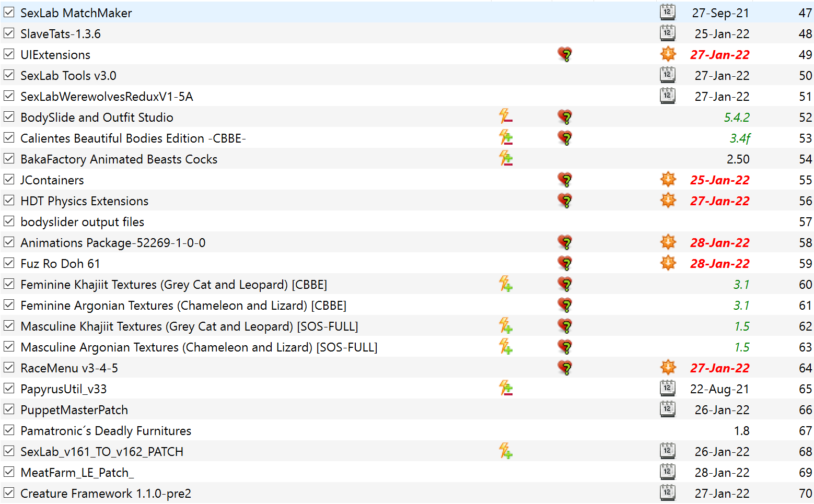814x504 pixels.
Task: Click the update badge icon for Animations Package-52269-1-0-0
Action: tap(668, 242)
